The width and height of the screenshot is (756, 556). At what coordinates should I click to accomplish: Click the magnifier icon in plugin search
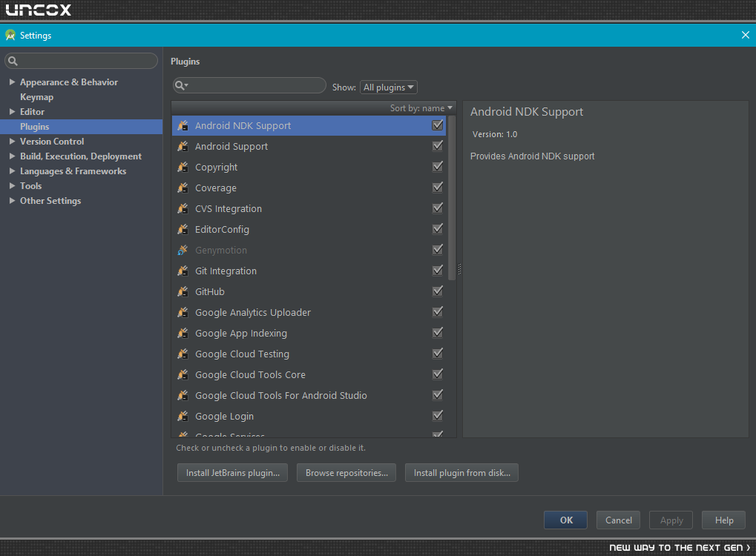[x=181, y=86]
